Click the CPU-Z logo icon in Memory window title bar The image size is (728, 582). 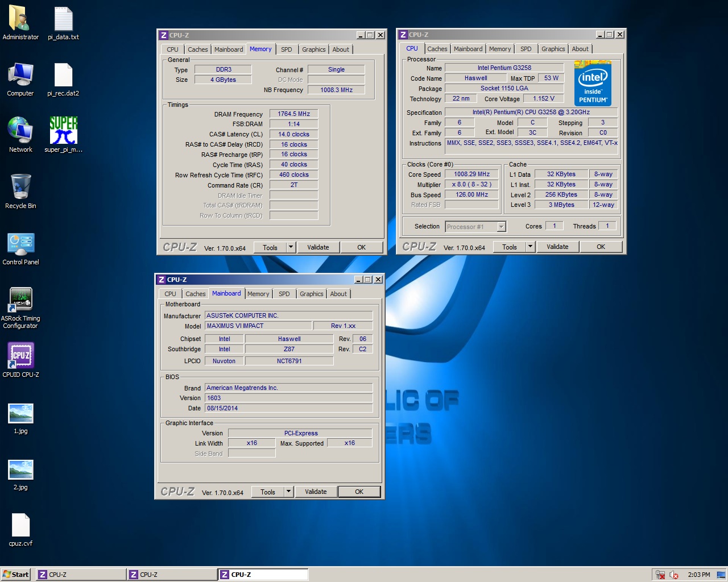click(x=163, y=35)
